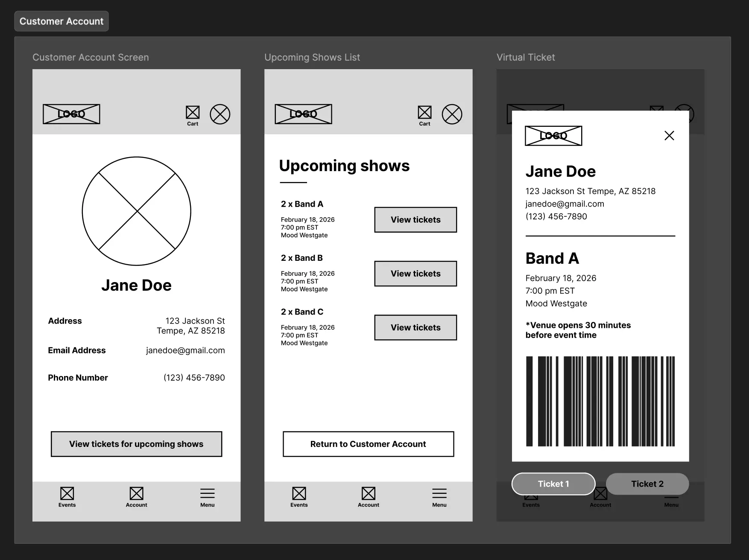Click the Upcoming shows heading
Image resolution: width=749 pixels, height=560 pixels.
tap(344, 166)
